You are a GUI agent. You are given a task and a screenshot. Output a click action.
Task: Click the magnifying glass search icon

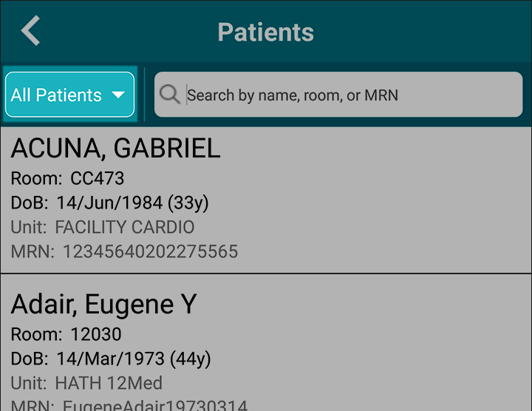click(169, 95)
